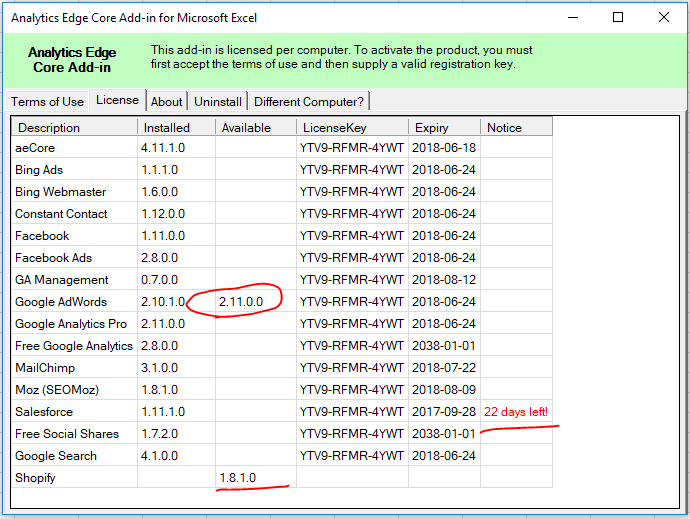The height and width of the screenshot is (519, 690).
Task: Open the About tab
Action: (166, 102)
